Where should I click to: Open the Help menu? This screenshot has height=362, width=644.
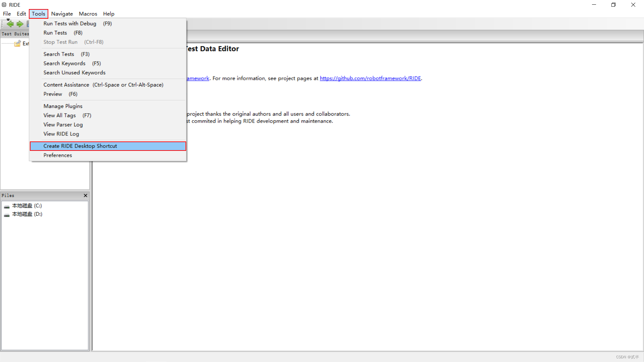pyautogui.click(x=109, y=14)
